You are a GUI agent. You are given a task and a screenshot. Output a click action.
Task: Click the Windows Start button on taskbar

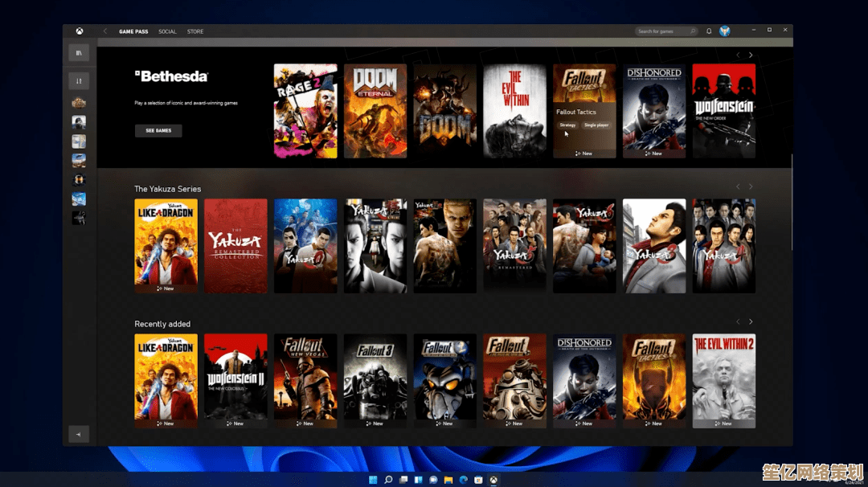point(372,480)
